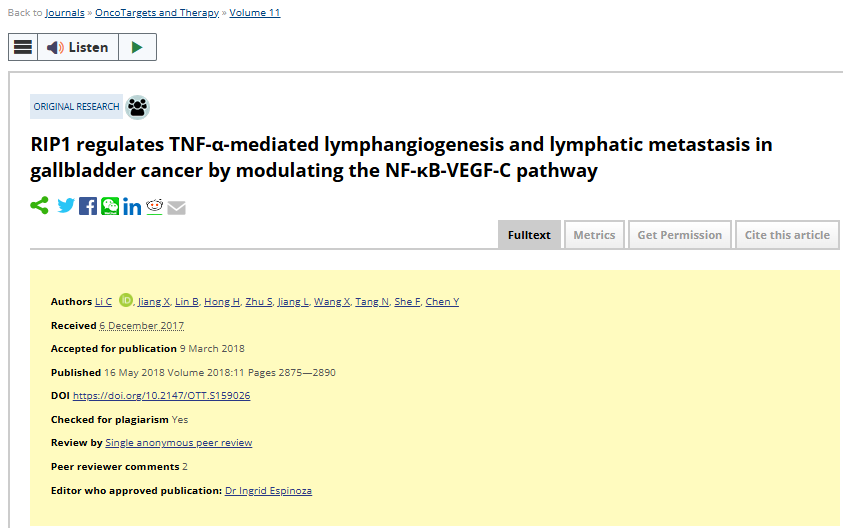This screenshot has height=528, width=843.
Task: Click the green play audio button
Action: point(137,47)
